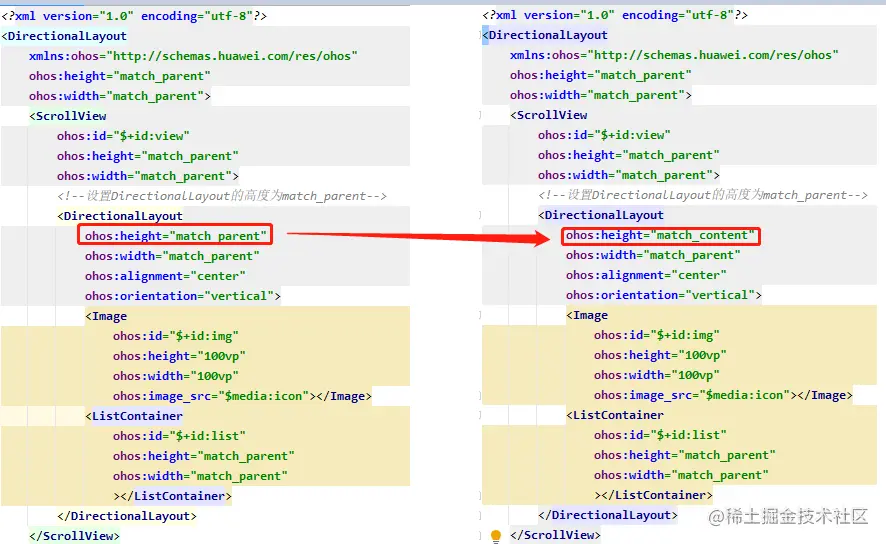886x544 pixels.
Task: Click boxed ohos:height="match_parent" in left pane
Action: coord(175,236)
